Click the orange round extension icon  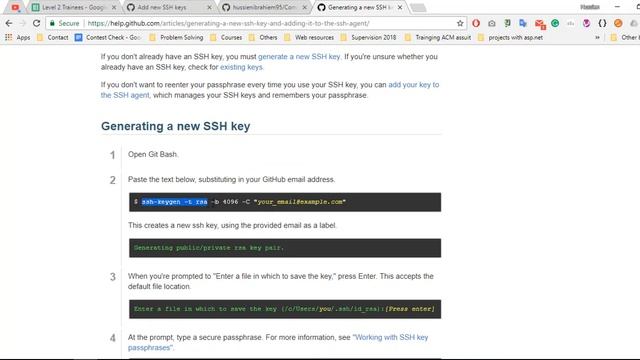[x=618, y=23]
